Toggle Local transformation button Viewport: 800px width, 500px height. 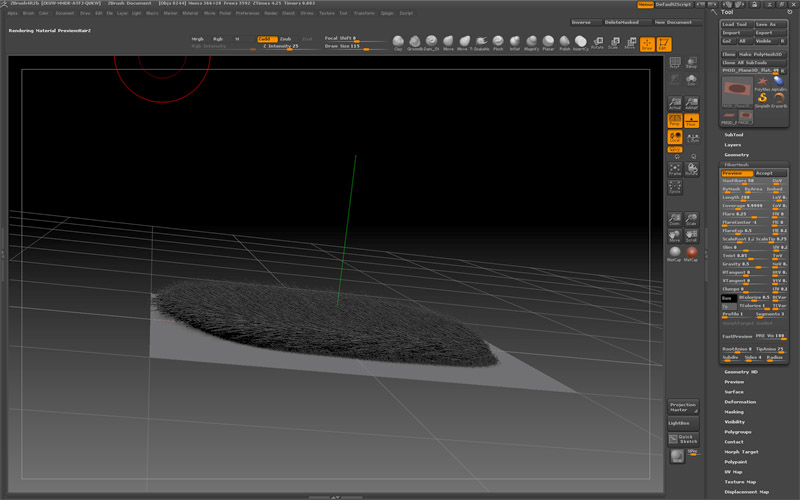click(x=675, y=137)
